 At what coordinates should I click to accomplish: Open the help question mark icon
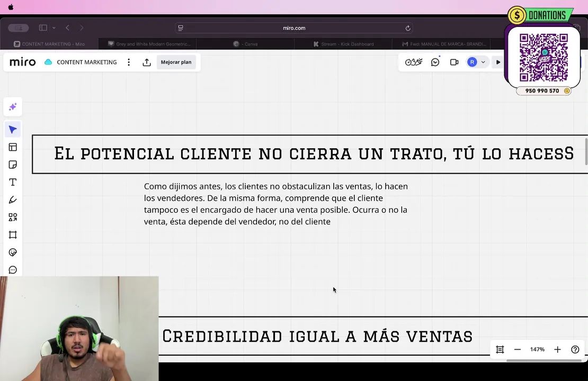coord(575,350)
